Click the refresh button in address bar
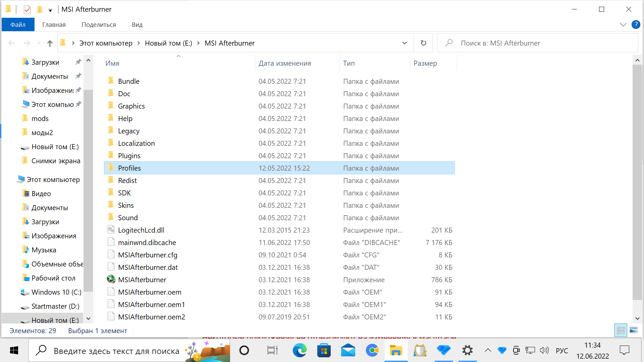The image size is (644, 362). (424, 43)
